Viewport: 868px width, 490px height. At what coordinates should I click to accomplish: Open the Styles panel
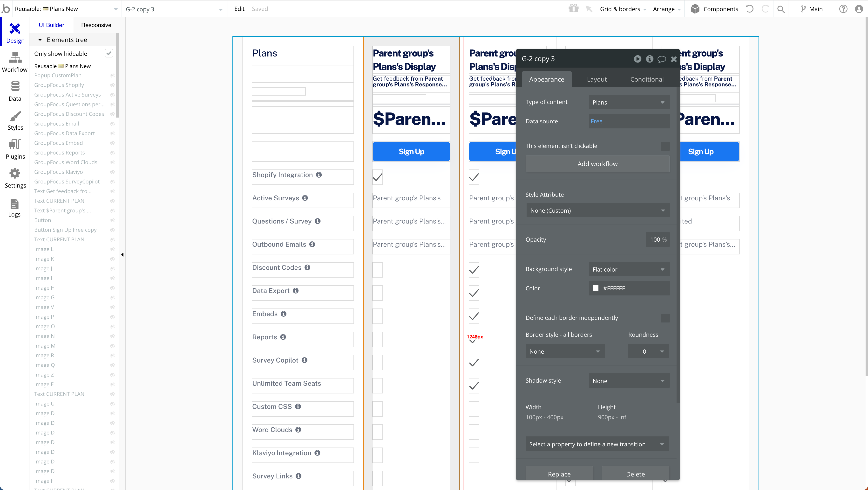click(14, 120)
